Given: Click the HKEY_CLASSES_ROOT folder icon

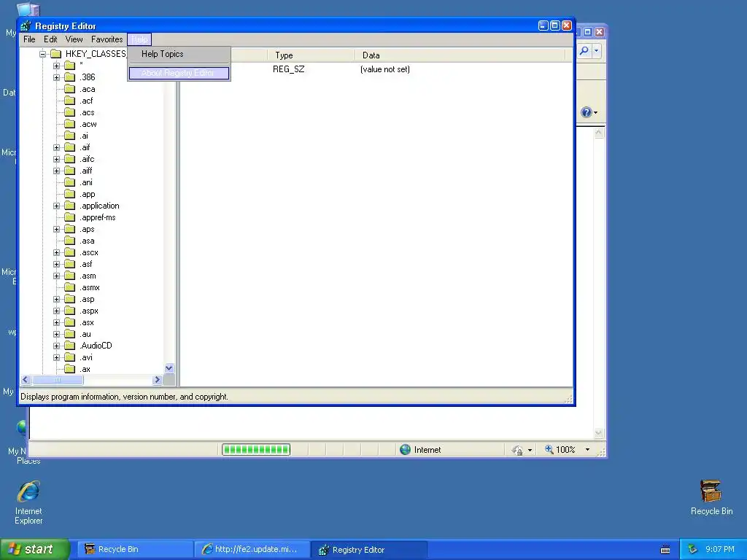Looking at the screenshot, I should point(55,53).
